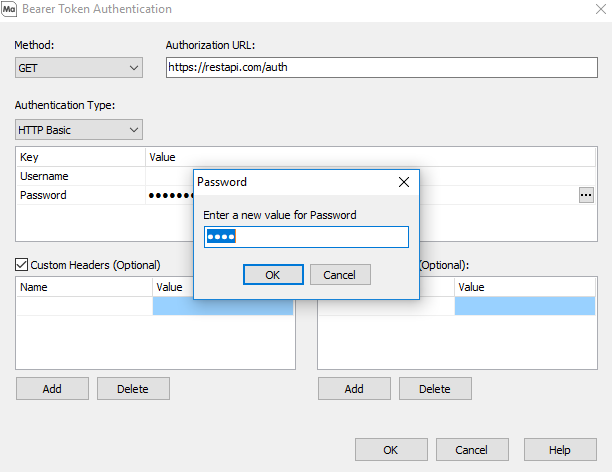Select the Username row Key cell
The width and height of the screenshot is (612, 472).
coord(80,176)
